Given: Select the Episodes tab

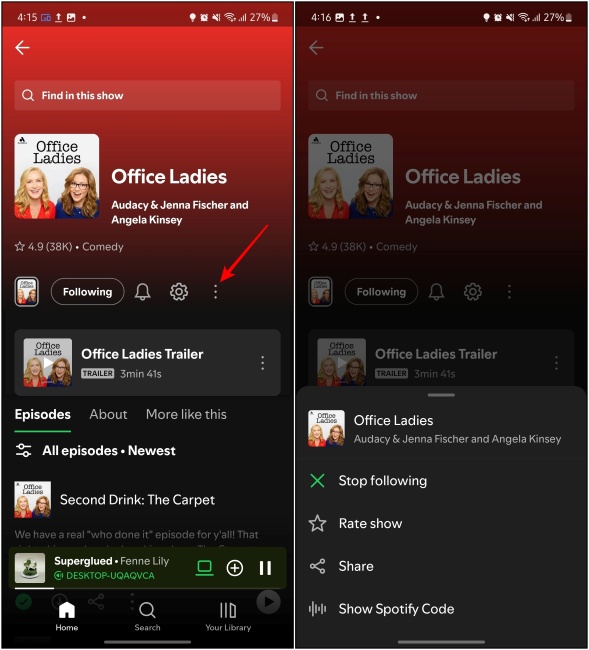Looking at the screenshot, I should pos(43,415).
